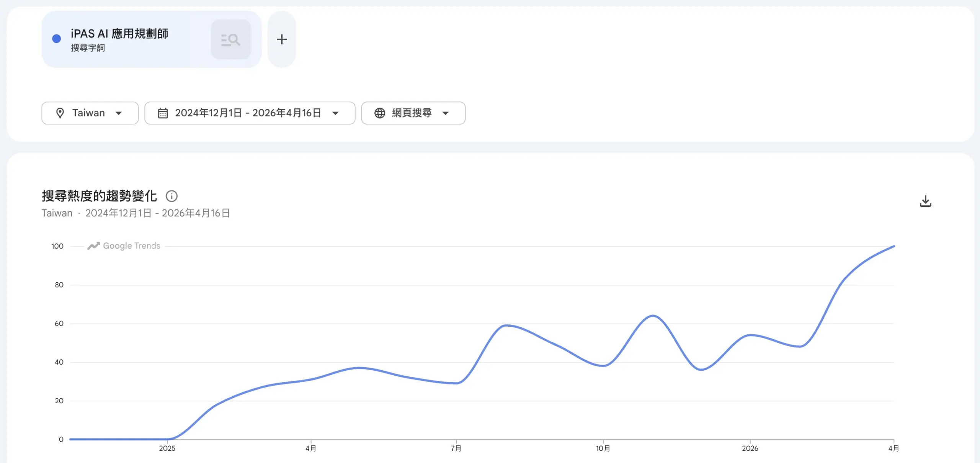Click the 7月 tick on the time axis
This screenshot has height=463, width=980.
(456, 448)
